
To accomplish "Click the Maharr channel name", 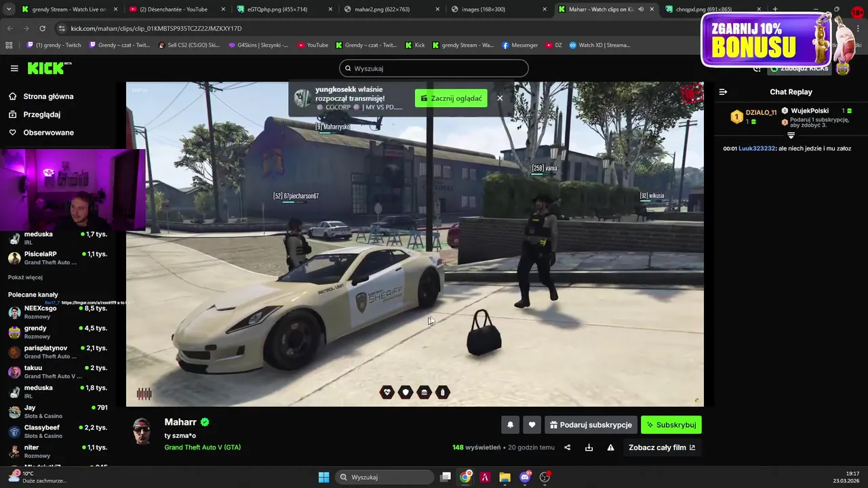I will (180, 422).
